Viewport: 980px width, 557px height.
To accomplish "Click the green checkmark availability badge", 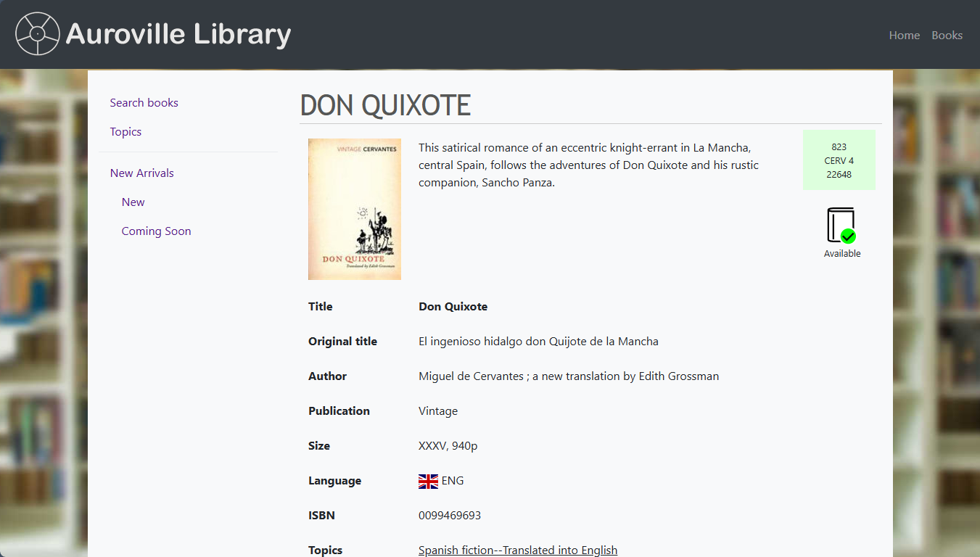I will pyautogui.click(x=848, y=236).
